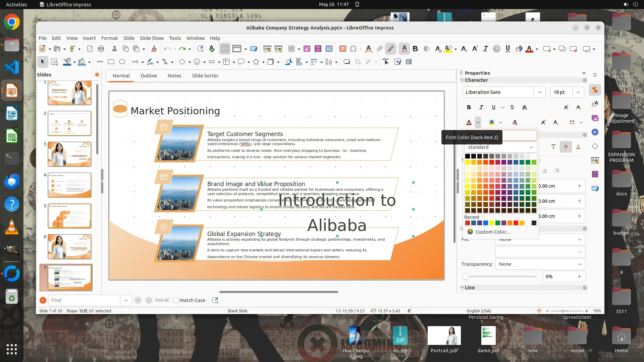
Task: Pick the black swatch in the color palette
Action: [x=467, y=156]
